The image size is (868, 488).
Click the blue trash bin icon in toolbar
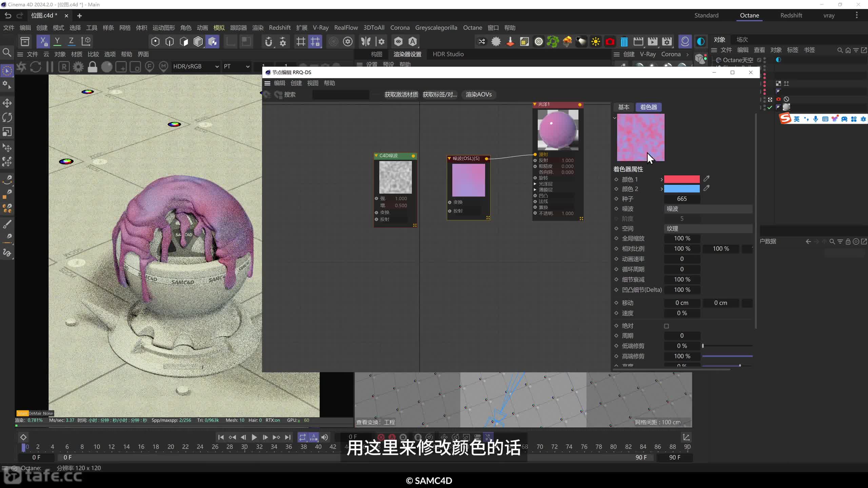pyautogui.click(x=624, y=42)
